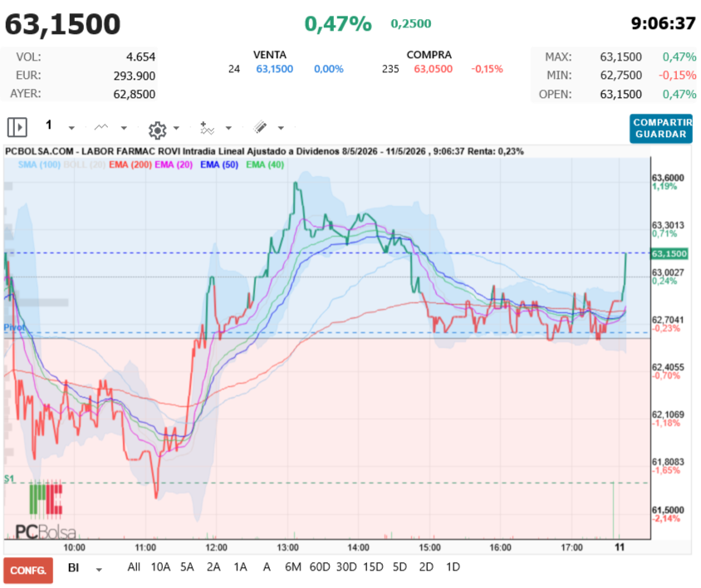Click the MIN value 62,7500
The height and width of the screenshot is (588, 701).
click(x=621, y=75)
